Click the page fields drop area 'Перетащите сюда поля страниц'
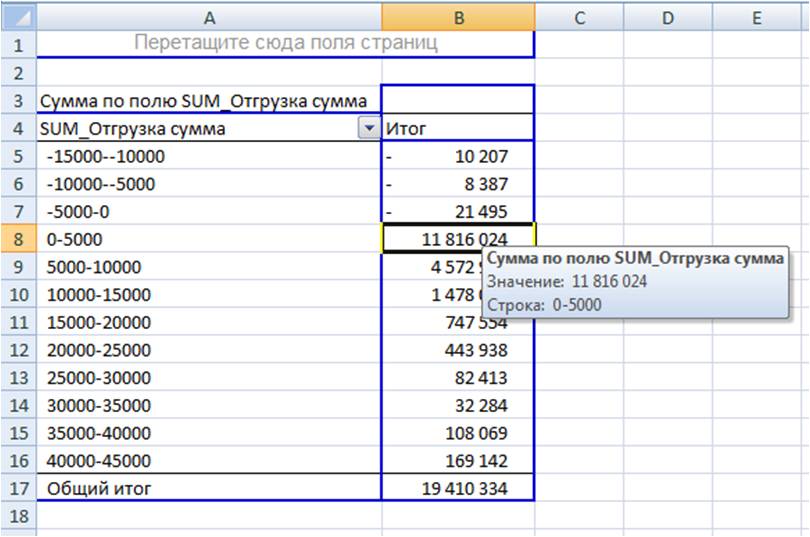 click(x=286, y=43)
